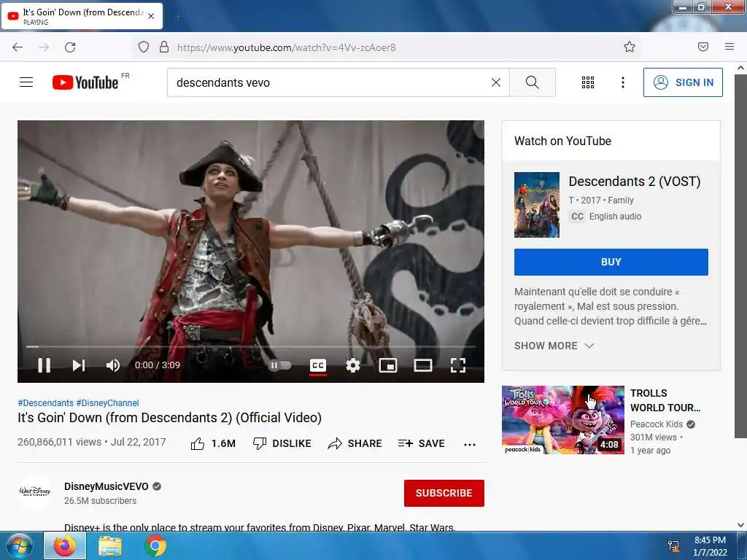The width and height of the screenshot is (747, 560).
Task: Click the video title text
Action: click(x=169, y=418)
